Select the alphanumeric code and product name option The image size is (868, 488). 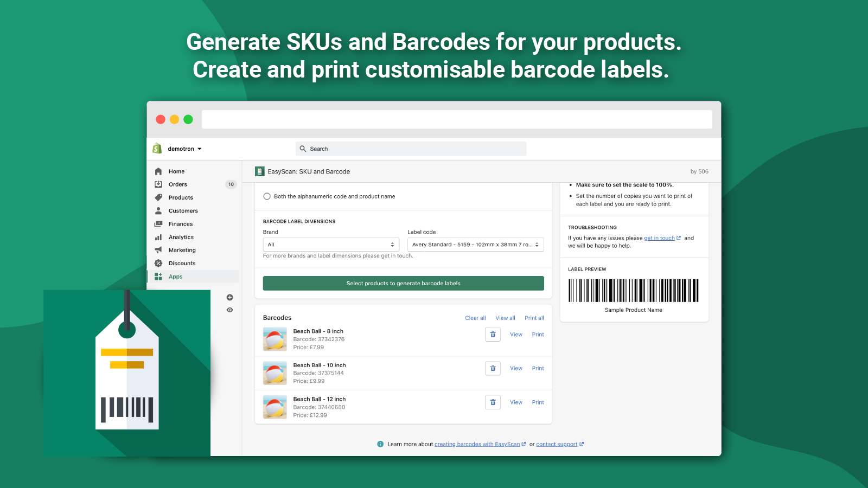(x=267, y=196)
